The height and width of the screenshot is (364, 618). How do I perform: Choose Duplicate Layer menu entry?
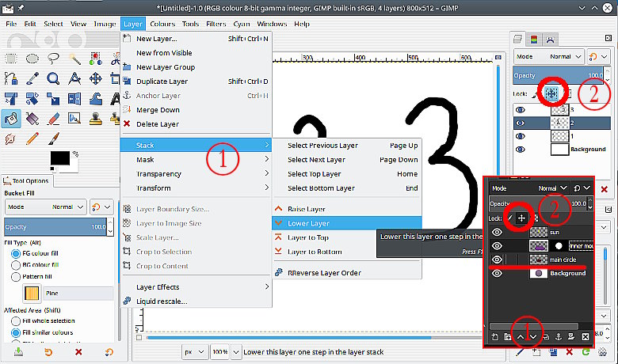[x=196, y=81]
